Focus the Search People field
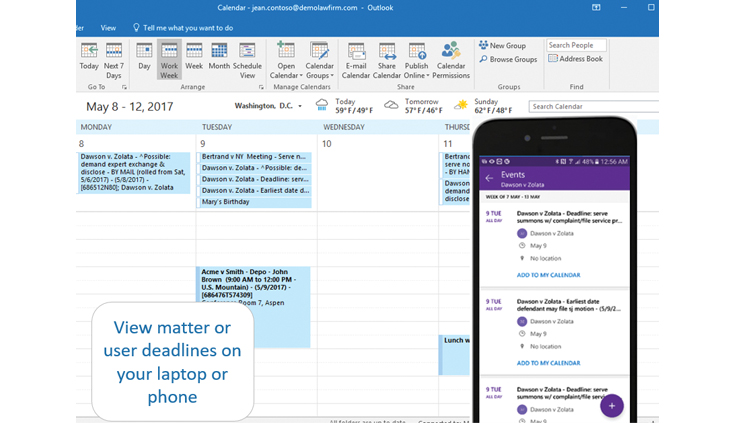 point(576,45)
